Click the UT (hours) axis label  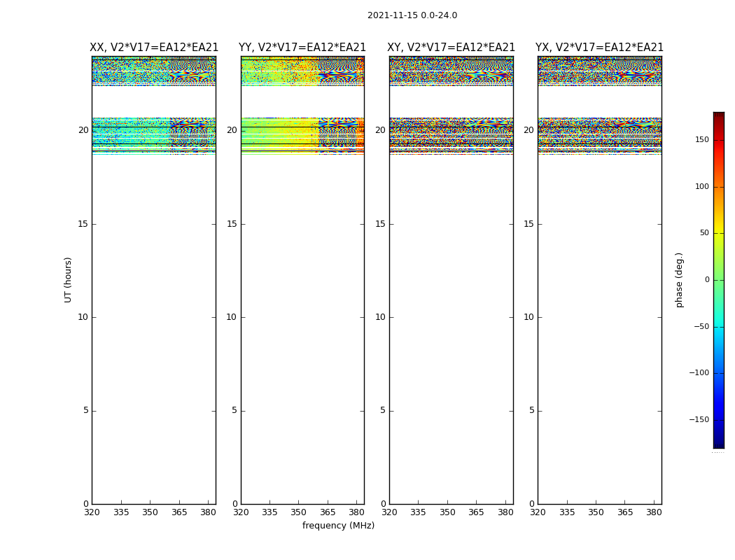pos(68,279)
